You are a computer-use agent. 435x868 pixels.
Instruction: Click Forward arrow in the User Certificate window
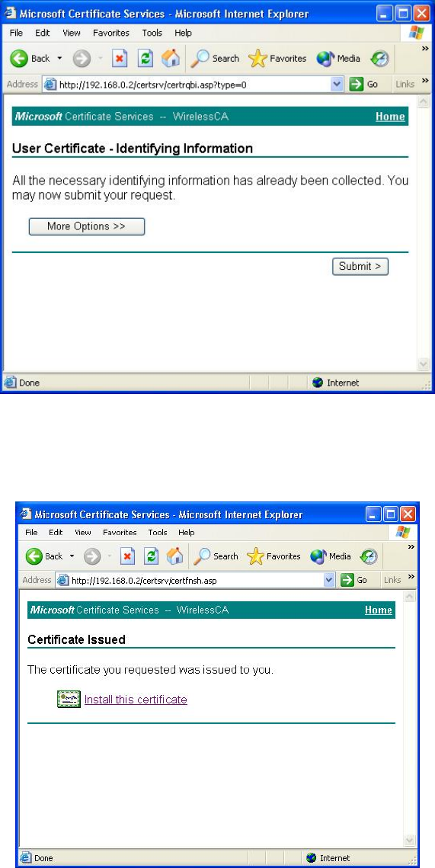pos(82,58)
